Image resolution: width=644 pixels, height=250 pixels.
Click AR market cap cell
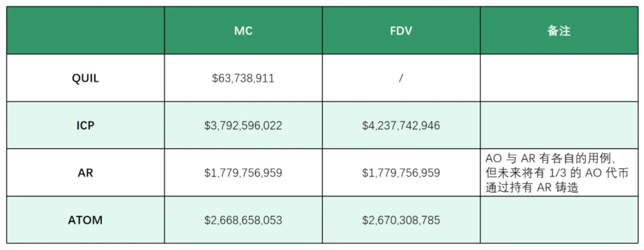click(243, 173)
